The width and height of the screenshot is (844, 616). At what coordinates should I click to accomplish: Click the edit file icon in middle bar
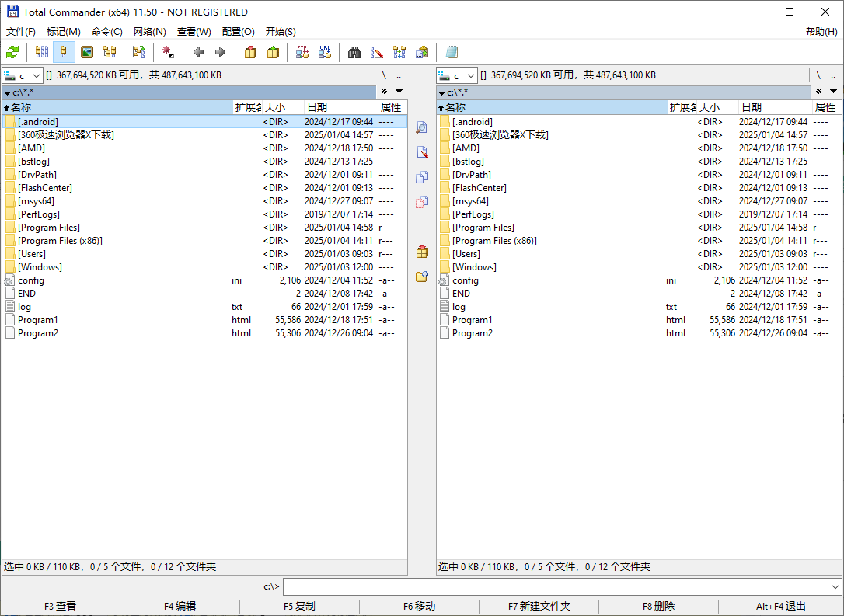pyautogui.click(x=422, y=152)
